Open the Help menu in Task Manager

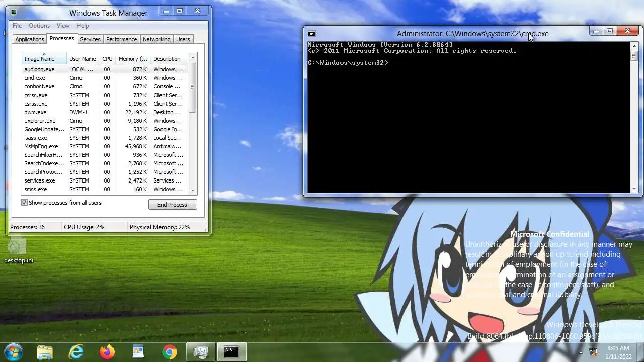83,26
